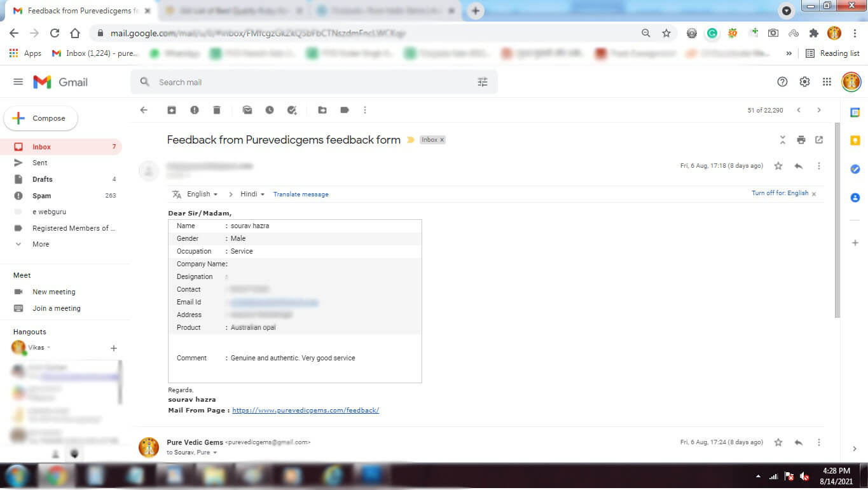Go to the Drafts folder
This screenshot has width=868, height=490.
43,179
